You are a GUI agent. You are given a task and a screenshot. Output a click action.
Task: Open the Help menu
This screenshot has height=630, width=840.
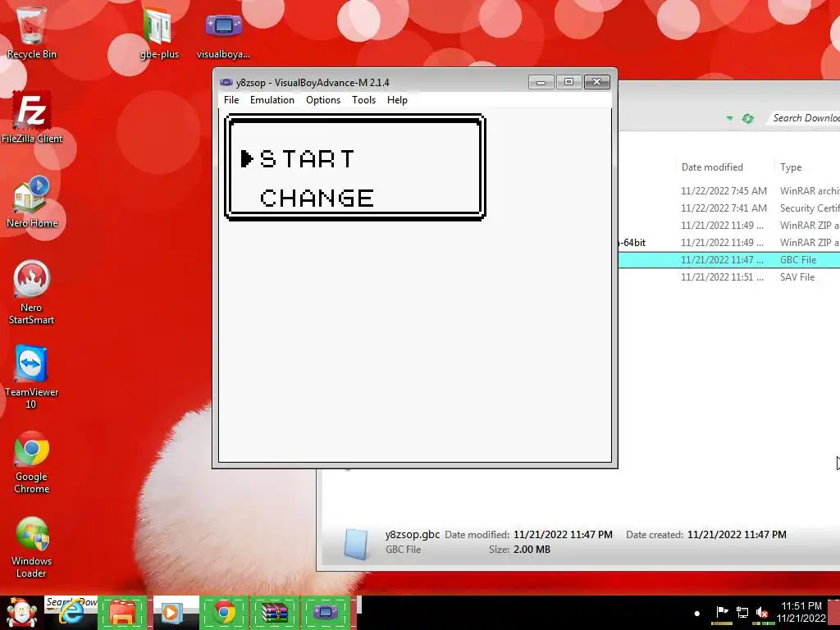[397, 100]
